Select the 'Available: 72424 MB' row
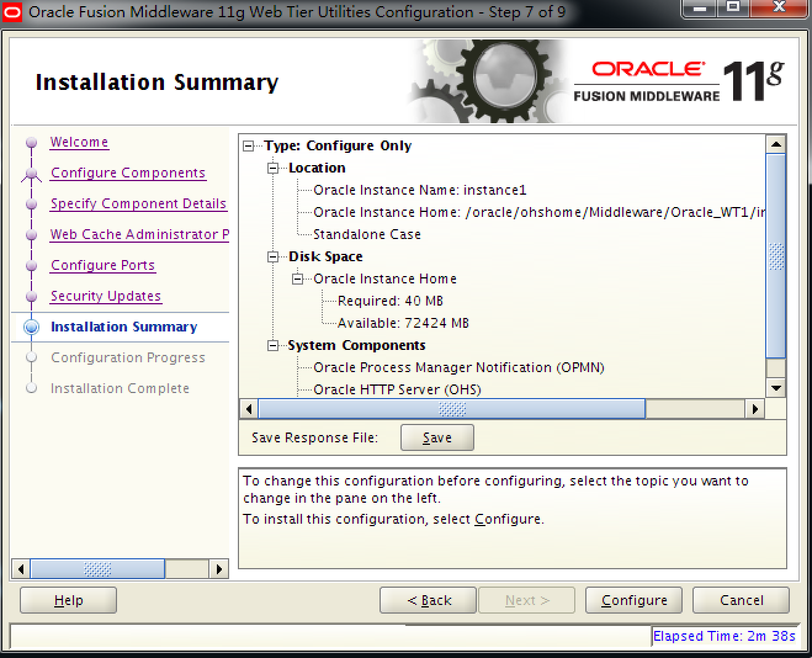 pyautogui.click(x=403, y=323)
